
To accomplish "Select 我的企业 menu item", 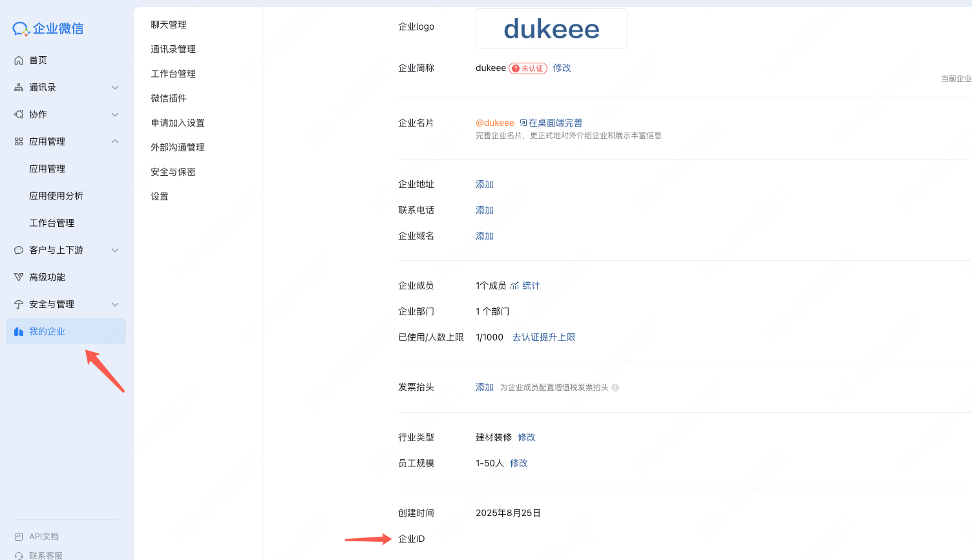I will 66,331.
